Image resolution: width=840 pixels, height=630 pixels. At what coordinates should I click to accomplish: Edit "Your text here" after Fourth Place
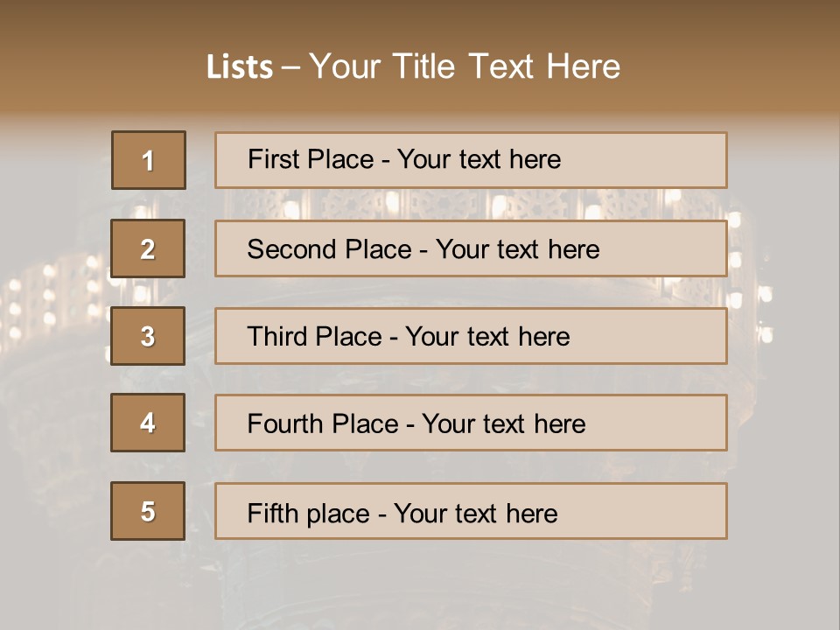pos(503,424)
